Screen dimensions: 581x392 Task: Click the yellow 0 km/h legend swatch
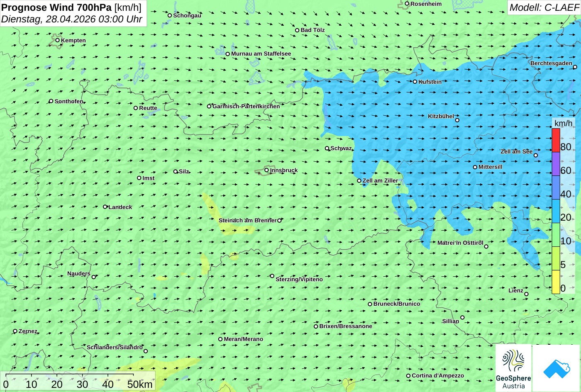tap(556, 282)
